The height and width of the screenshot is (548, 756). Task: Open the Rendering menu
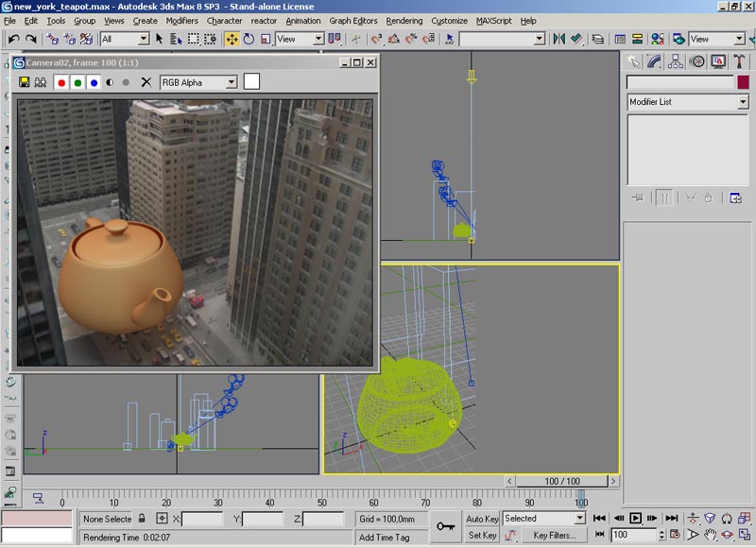click(x=404, y=20)
